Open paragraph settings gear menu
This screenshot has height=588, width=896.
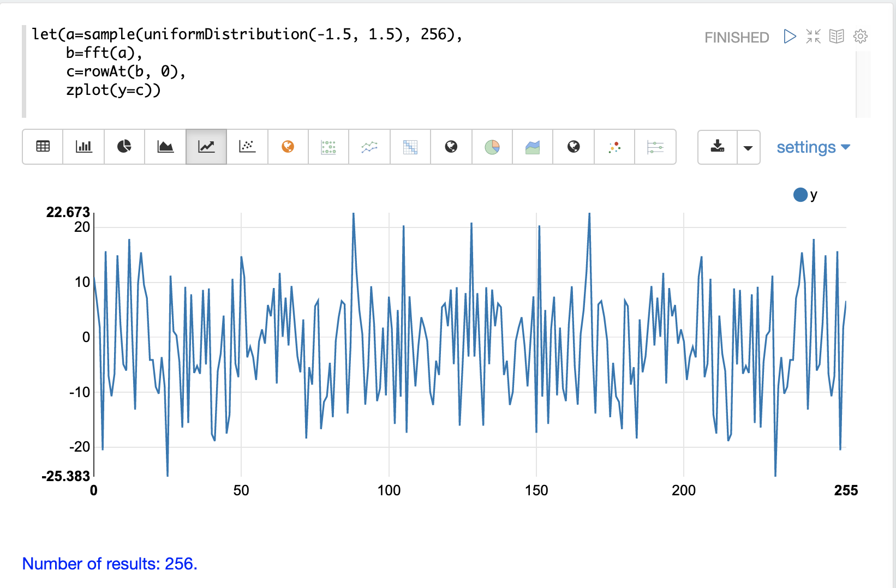[861, 37]
